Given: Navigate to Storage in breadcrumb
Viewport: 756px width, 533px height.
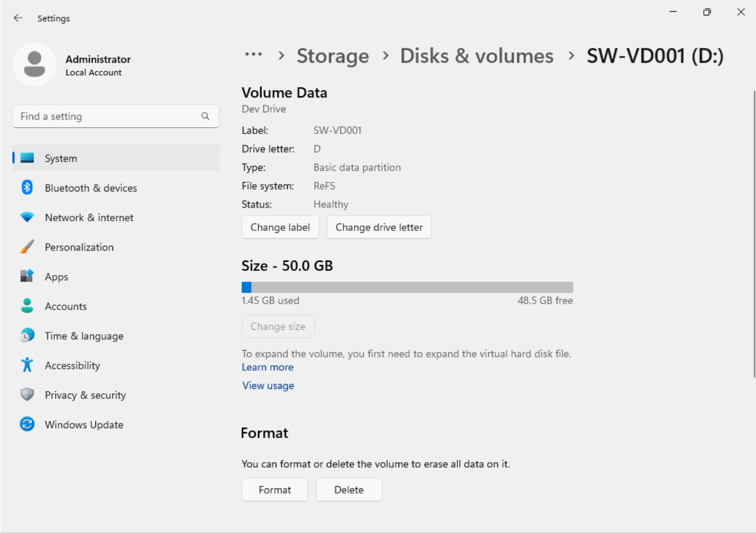Looking at the screenshot, I should tap(333, 56).
